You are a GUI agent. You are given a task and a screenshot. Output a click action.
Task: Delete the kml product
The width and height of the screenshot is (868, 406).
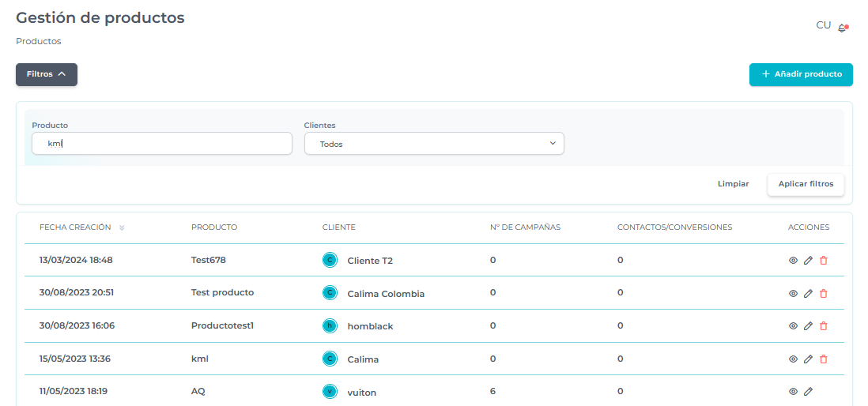(823, 359)
